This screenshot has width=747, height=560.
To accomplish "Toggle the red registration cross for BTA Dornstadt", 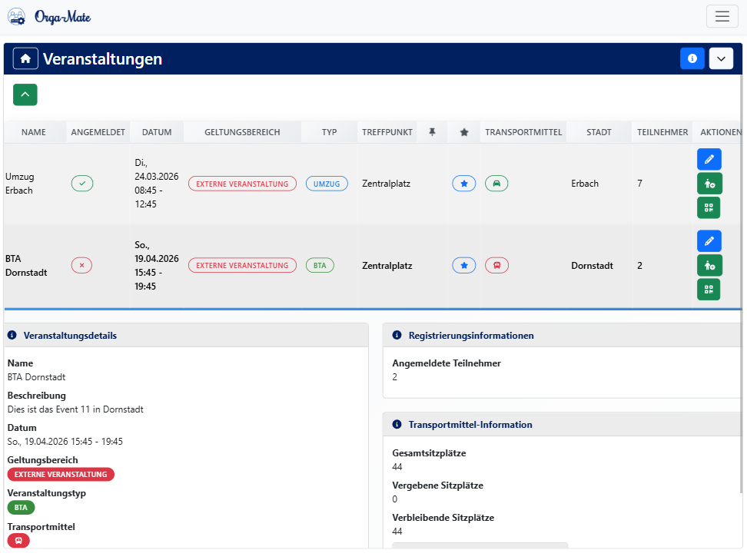I will pos(81,264).
